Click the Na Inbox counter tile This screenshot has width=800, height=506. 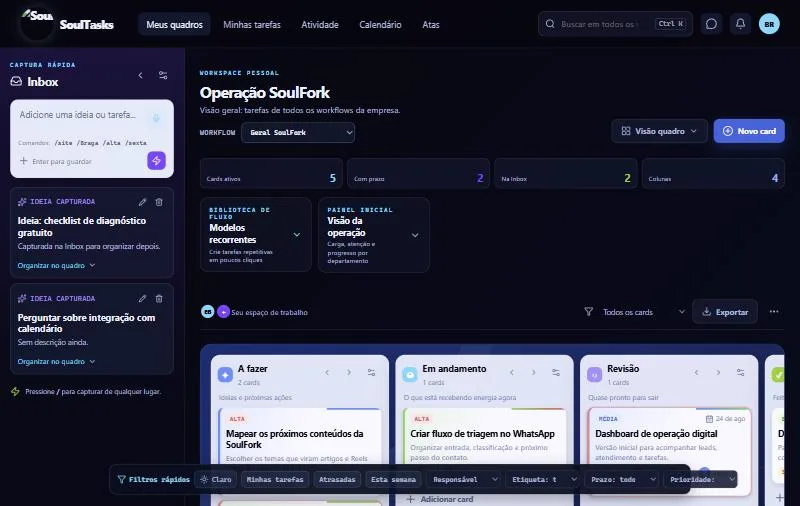point(566,173)
